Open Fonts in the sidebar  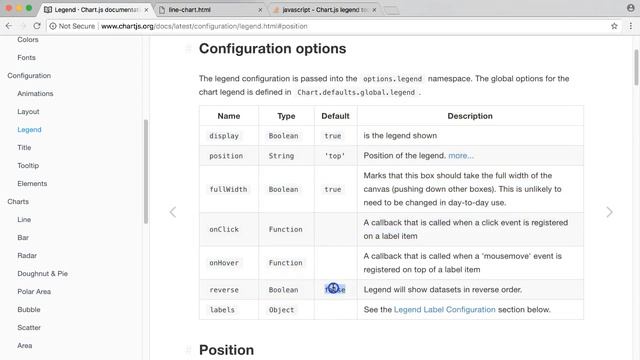[27, 58]
